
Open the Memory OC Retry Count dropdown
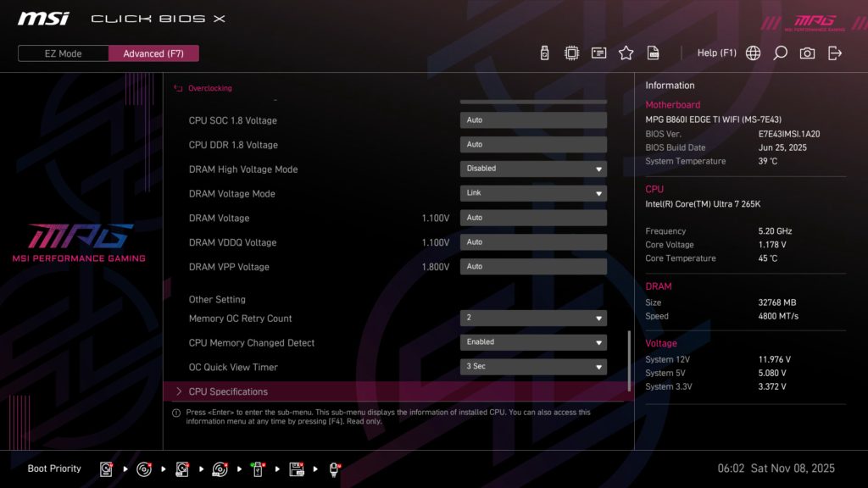[x=532, y=318]
